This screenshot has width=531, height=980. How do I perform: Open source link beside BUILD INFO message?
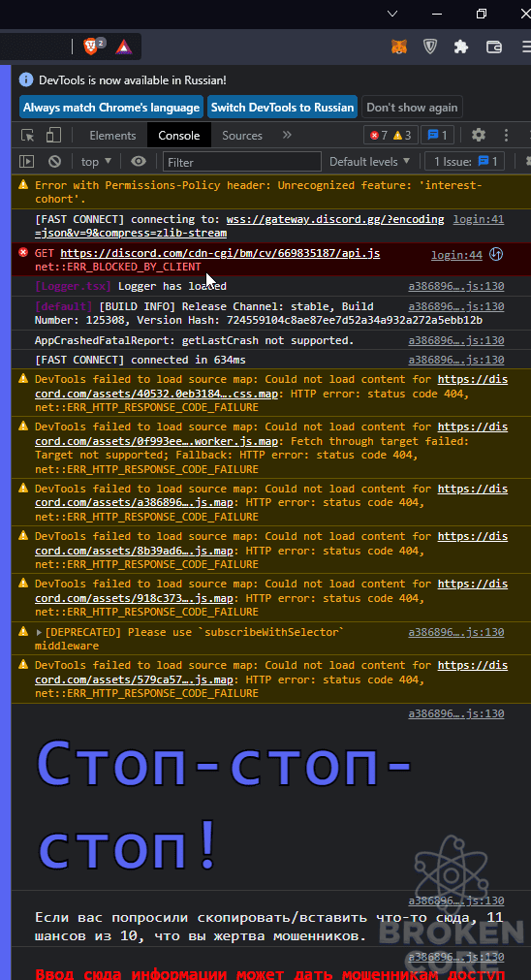tap(456, 306)
